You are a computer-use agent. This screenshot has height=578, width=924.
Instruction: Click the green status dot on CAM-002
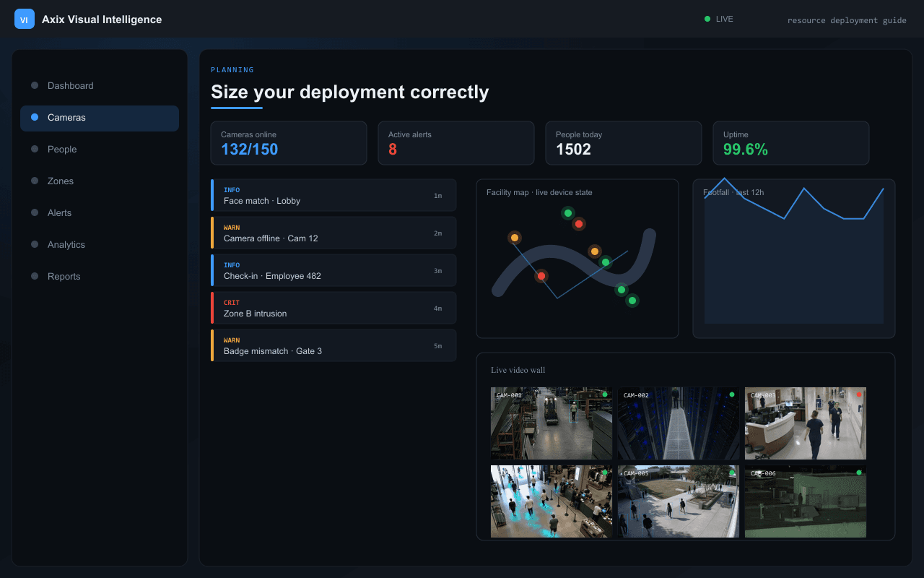pyautogui.click(x=732, y=394)
